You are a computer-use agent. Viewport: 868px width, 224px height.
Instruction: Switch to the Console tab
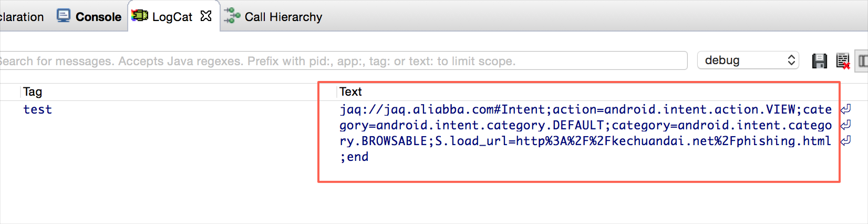[98, 17]
